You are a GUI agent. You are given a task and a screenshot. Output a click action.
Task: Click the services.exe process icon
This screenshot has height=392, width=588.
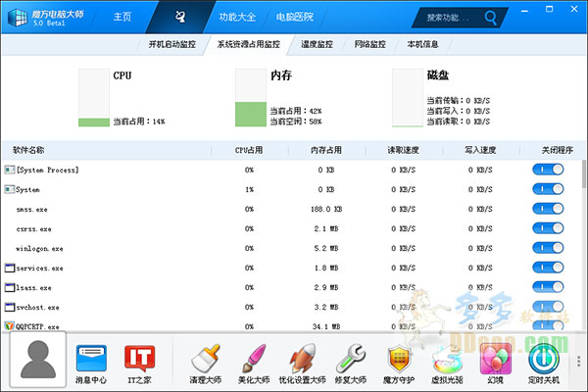coord(10,268)
